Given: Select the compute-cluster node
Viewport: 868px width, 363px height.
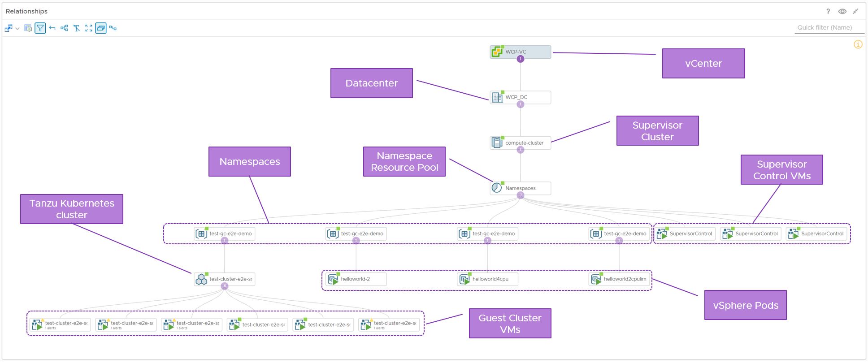Looking at the screenshot, I should tap(521, 143).
